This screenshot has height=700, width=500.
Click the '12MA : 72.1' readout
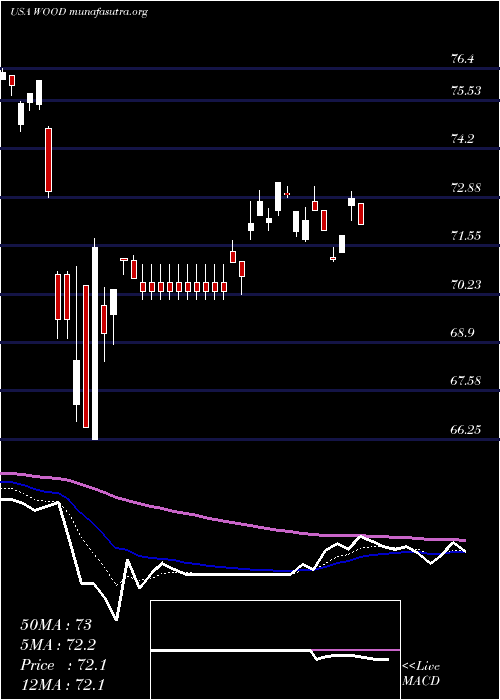63,685
